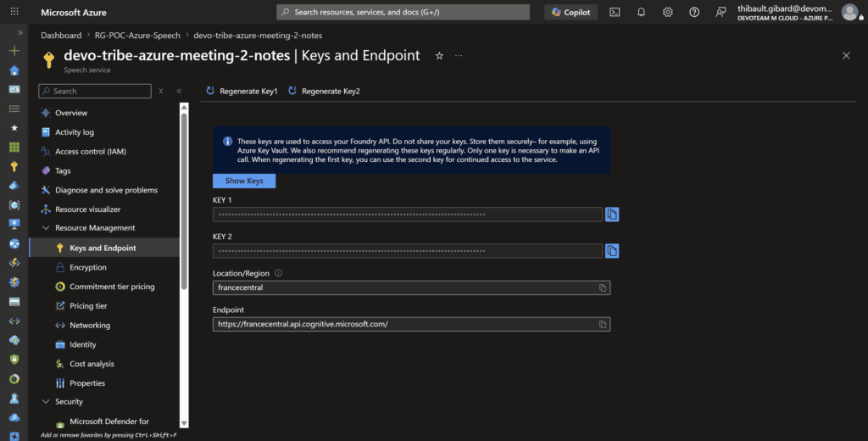Image resolution: width=868 pixels, height=441 pixels.
Task: Click the Location/Region info icon
Action: 278,273
